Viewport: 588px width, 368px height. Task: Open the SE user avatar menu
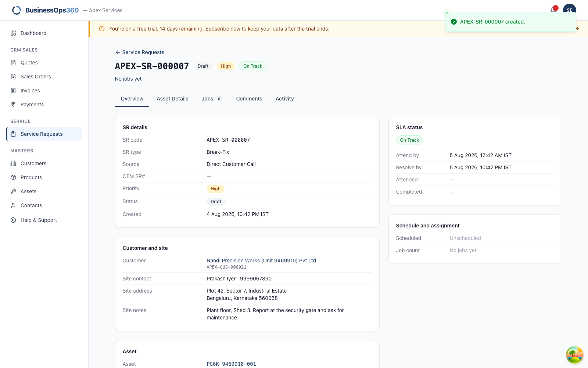point(569,10)
